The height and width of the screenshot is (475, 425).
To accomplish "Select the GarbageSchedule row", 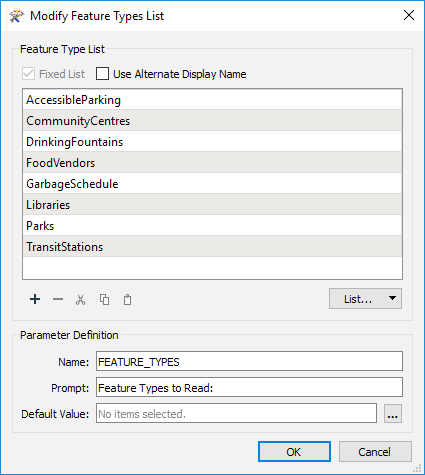I will (x=212, y=184).
